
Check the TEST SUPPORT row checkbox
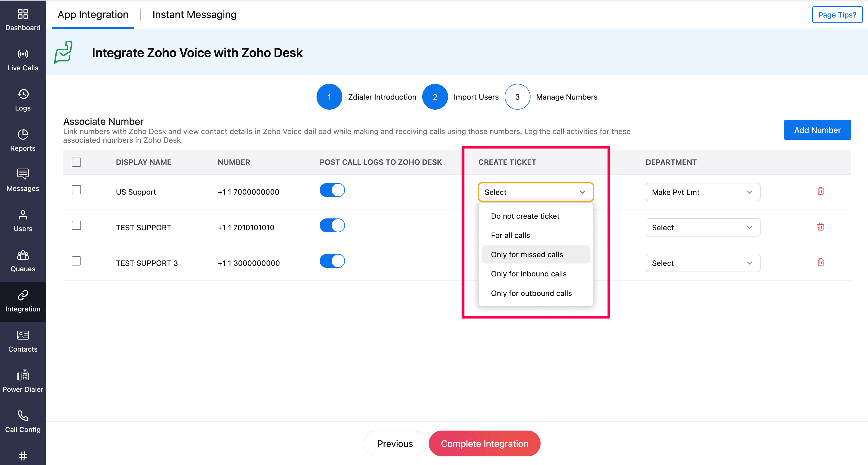click(x=76, y=225)
